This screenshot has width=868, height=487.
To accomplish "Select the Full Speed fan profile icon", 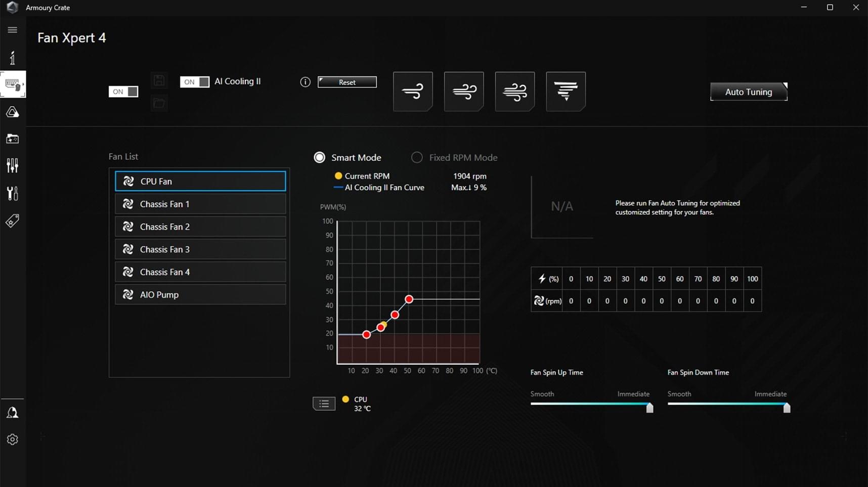I will coord(566,92).
